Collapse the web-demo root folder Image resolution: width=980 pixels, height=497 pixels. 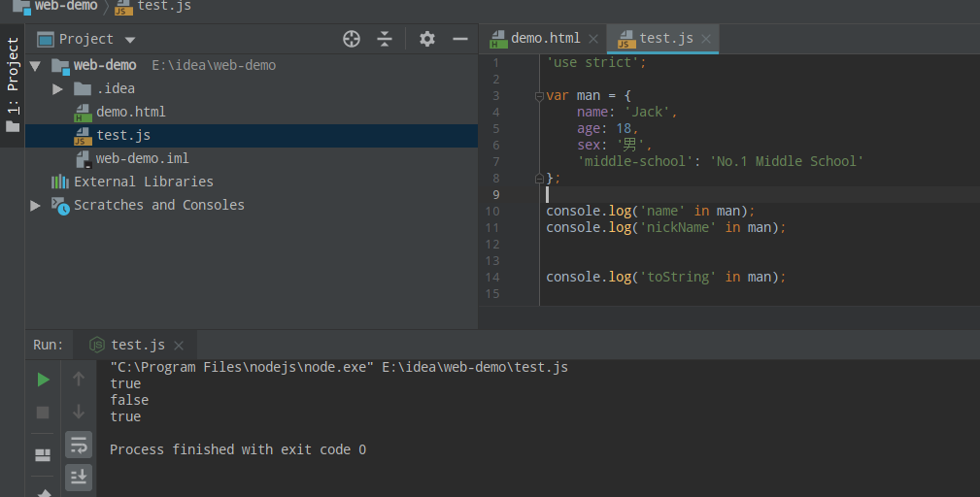pos(36,66)
